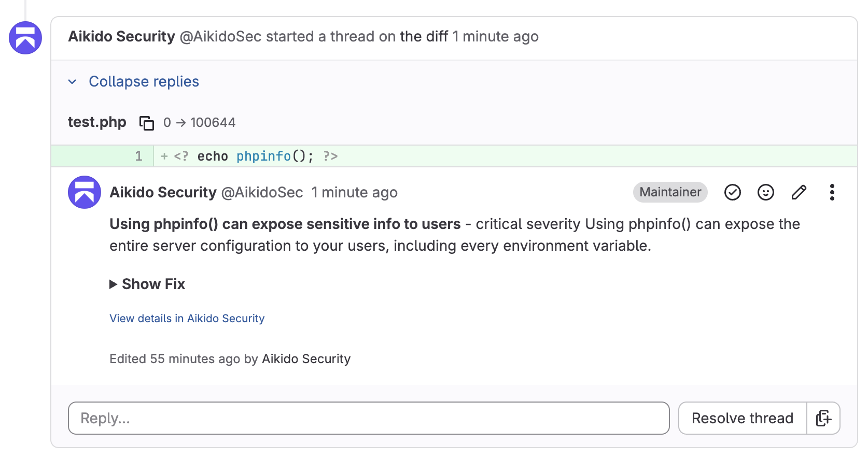
Task: Click line number 1 in the diff
Action: pyautogui.click(x=138, y=156)
